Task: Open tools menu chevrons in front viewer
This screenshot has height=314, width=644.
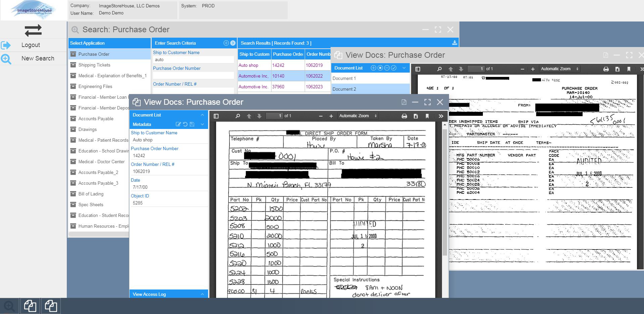Action: tap(441, 116)
